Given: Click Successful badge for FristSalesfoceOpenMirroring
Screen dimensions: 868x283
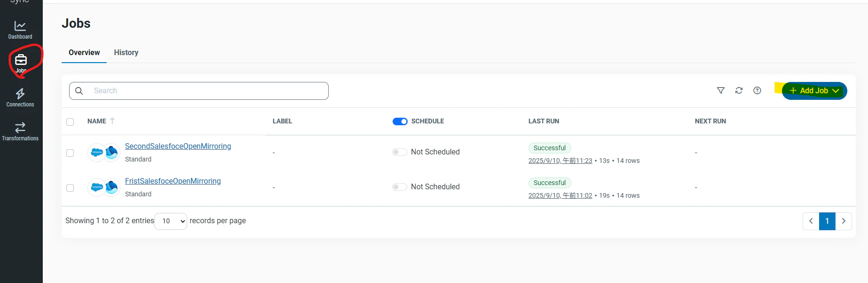Looking at the screenshot, I should pos(550,183).
